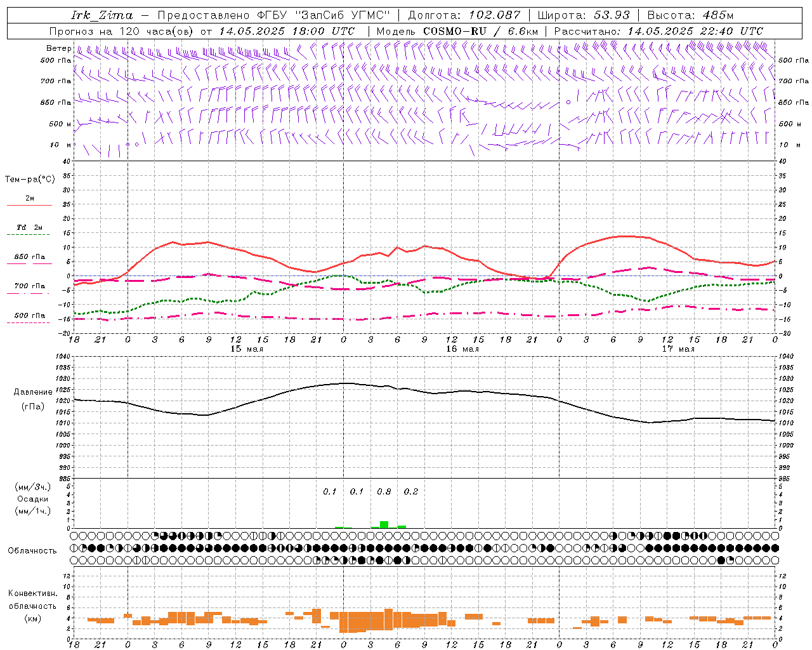Click the 0.8 precipitation amount value

[384, 491]
